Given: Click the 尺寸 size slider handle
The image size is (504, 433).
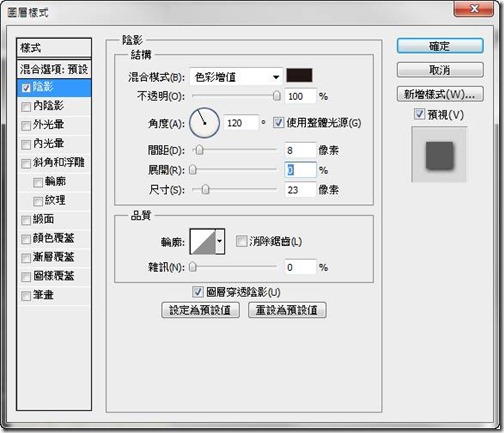Looking at the screenshot, I should click(x=206, y=189).
